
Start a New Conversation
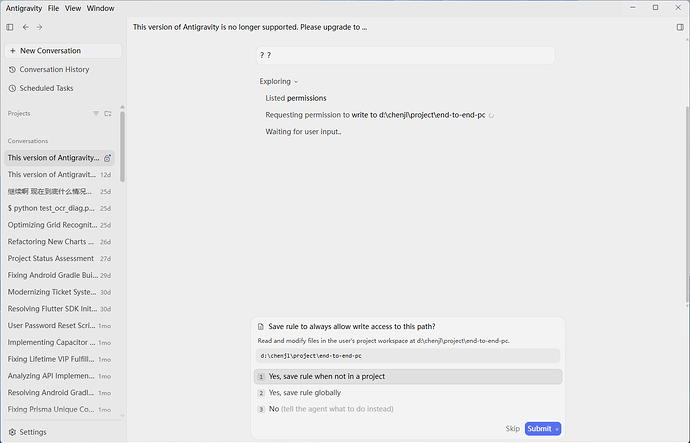pos(63,51)
